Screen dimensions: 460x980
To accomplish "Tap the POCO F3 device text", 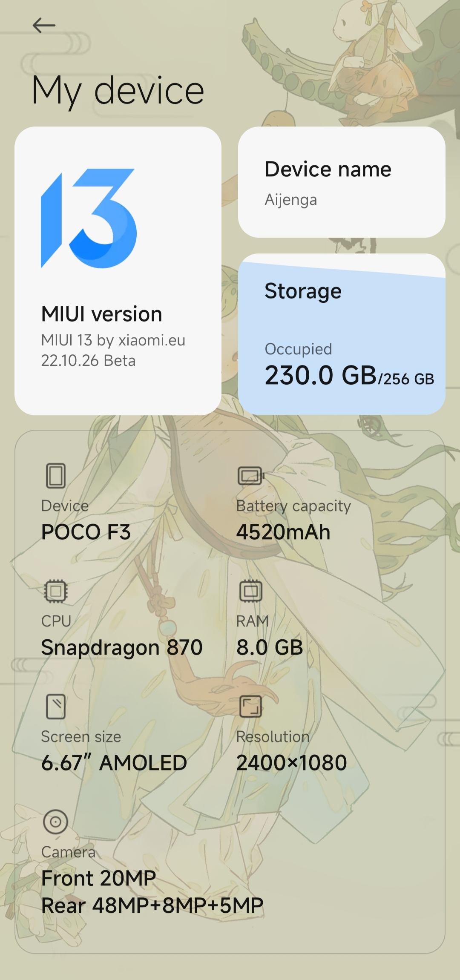I will click(x=86, y=532).
